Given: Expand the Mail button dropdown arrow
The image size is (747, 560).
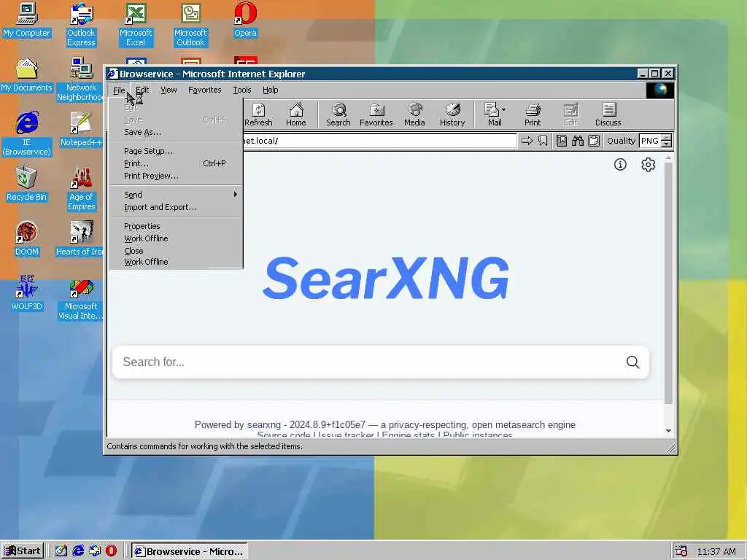Looking at the screenshot, I should point(503,109).
